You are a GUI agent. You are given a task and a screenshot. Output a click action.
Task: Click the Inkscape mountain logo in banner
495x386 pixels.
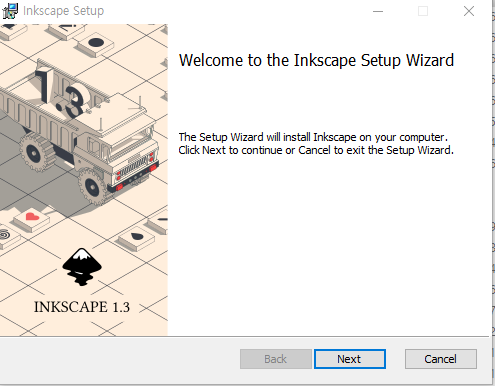coord(82,267)
